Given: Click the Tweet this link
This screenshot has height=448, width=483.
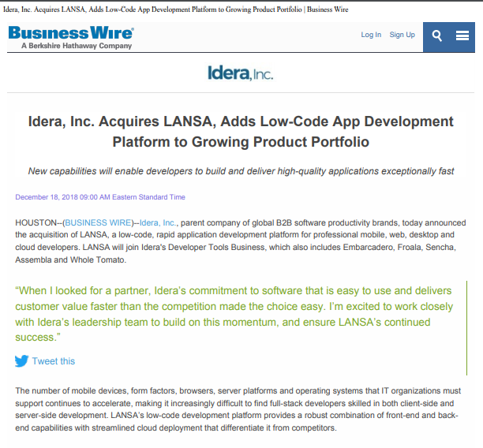Looking at the screenshot, I should (x=54, y=361).
